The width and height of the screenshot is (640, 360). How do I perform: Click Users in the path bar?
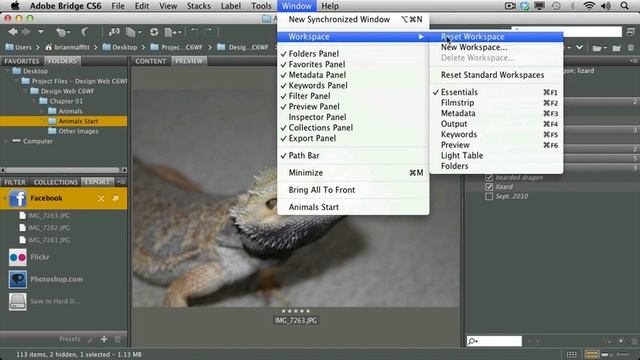(18, 47)
